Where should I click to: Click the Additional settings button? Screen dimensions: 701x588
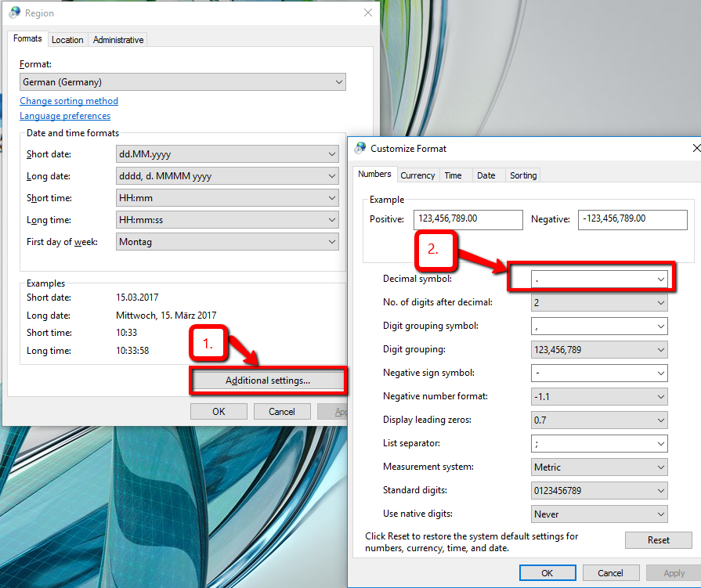point(268,381)
